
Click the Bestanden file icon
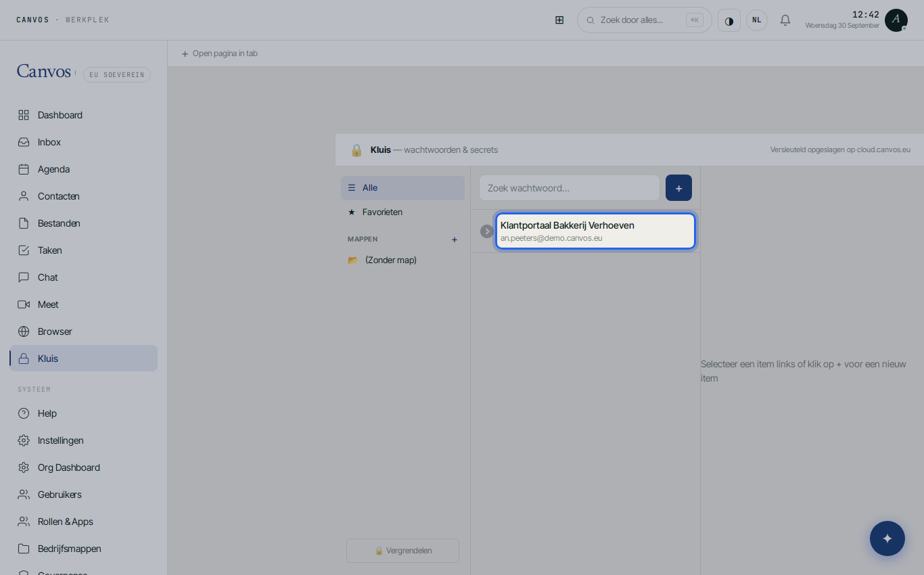24,223
